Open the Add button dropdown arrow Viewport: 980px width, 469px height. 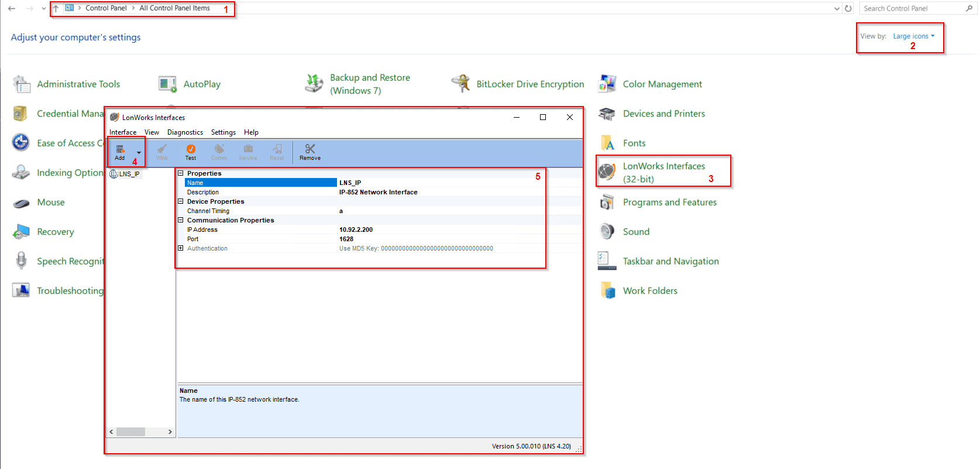click(139, 153)
